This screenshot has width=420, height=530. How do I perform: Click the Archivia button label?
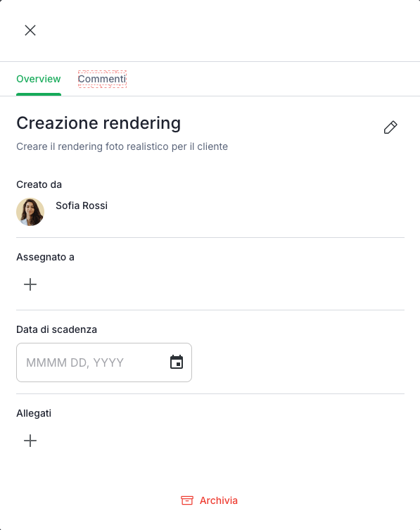[x=218, y=500]
